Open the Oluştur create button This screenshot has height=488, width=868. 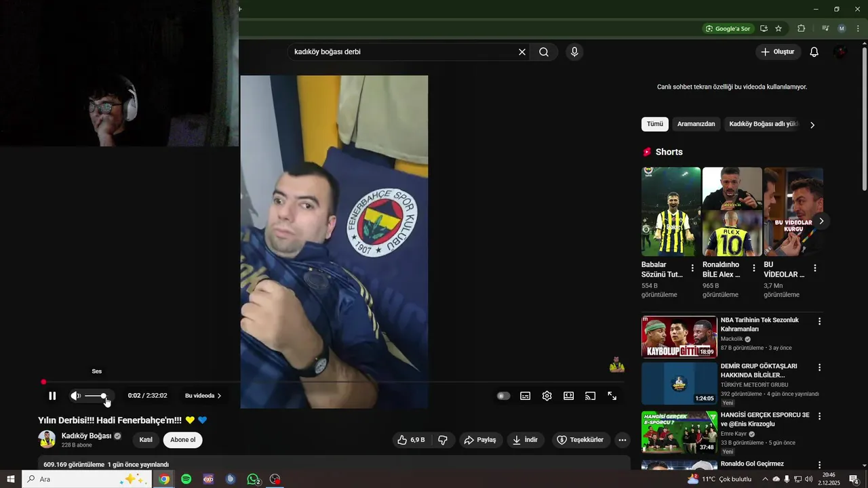[x=778, y=52]
